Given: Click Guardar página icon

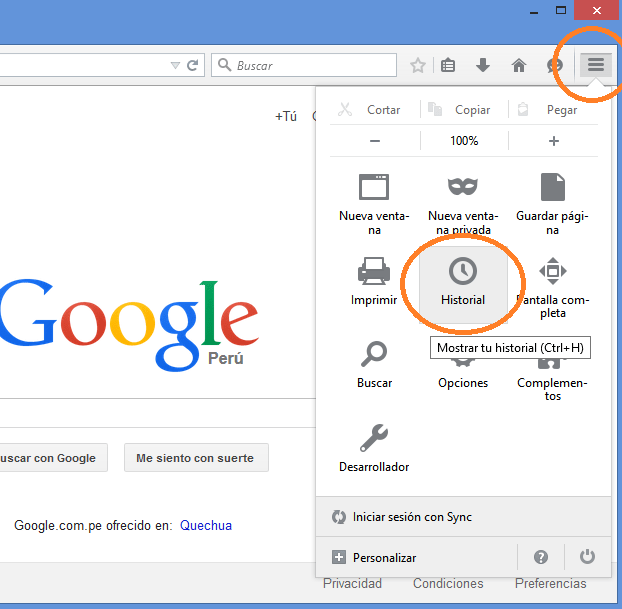Looking at the screenshot, I should point(553,187).
